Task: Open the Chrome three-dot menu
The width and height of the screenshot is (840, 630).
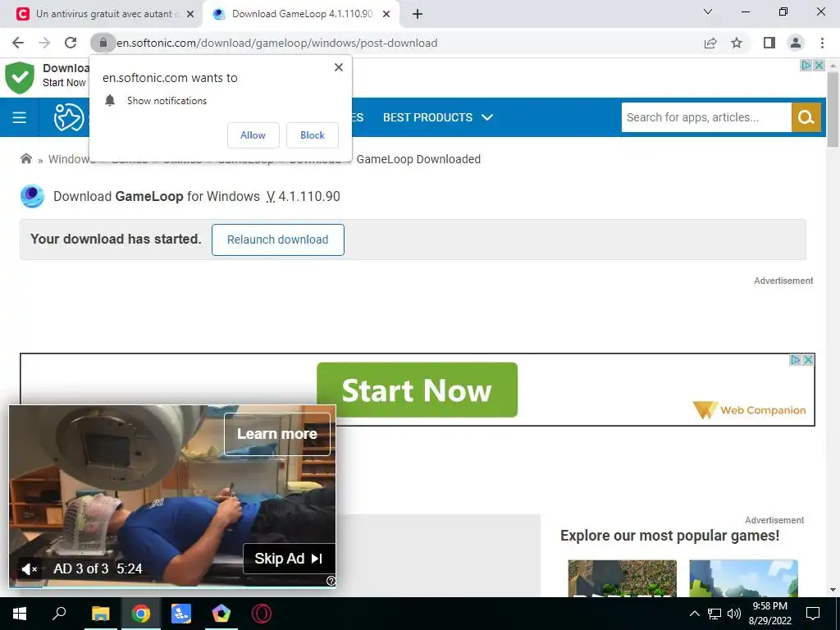Action: (822, 43)
